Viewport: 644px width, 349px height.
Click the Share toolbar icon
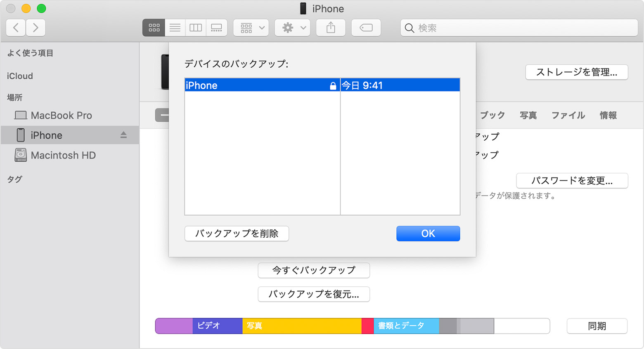click(331, 28)
